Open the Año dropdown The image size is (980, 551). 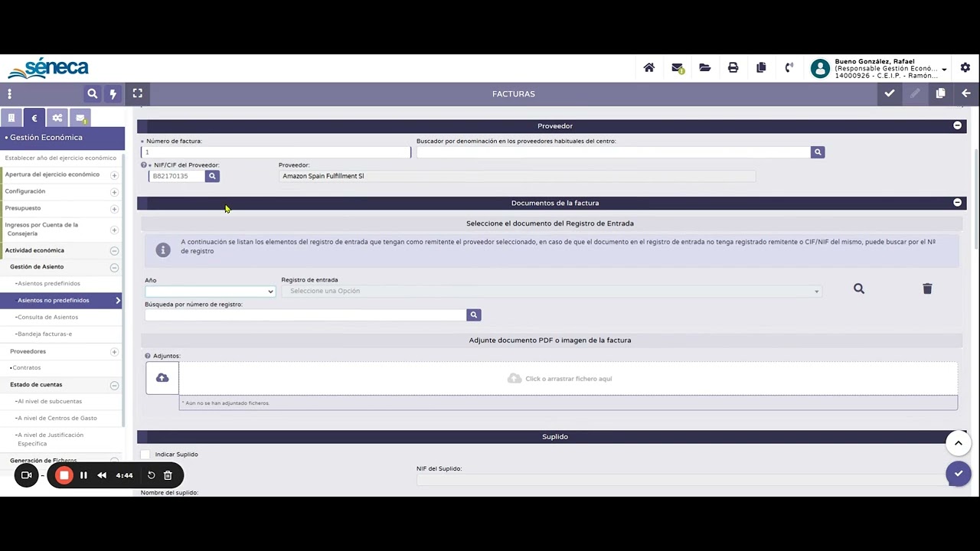[211, 292]
